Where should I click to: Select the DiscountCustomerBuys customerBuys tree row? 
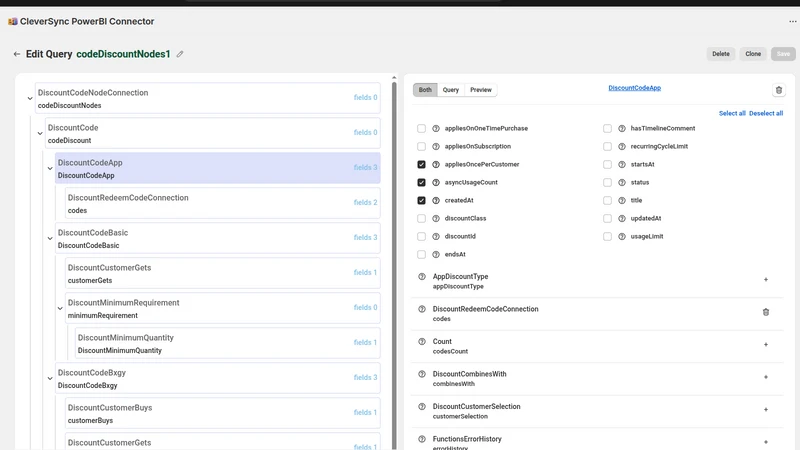222,413
